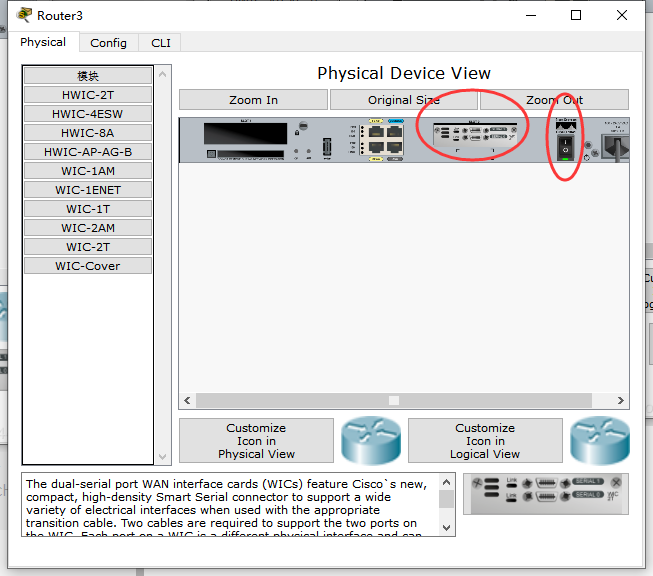Viewport: 653px width, 576px height.
Task: Select the HWIC-AP-AG-B module
Action: (x=88, y=152)
